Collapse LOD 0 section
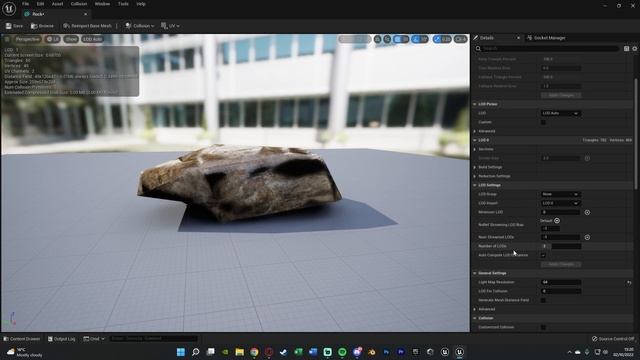Image resolution: width=640 pixels, height=360 pixels. tap(475, 140)
